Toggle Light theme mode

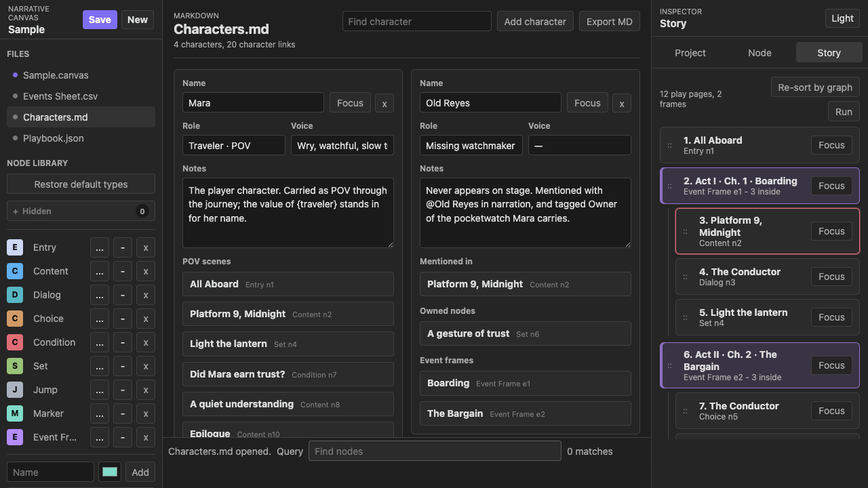point(842,18)
